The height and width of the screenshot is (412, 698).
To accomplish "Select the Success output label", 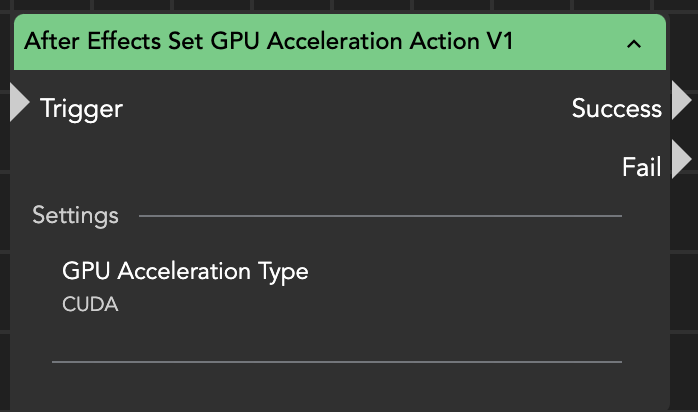I will (616, 108).
